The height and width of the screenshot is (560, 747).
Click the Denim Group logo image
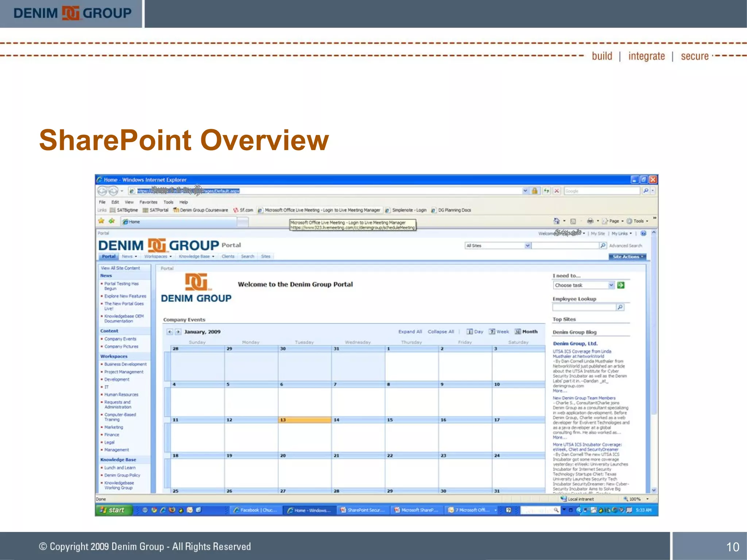click(x=196, y=288)
